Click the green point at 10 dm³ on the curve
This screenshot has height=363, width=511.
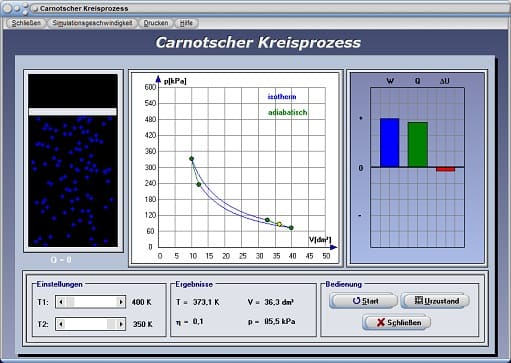(191, 159)
